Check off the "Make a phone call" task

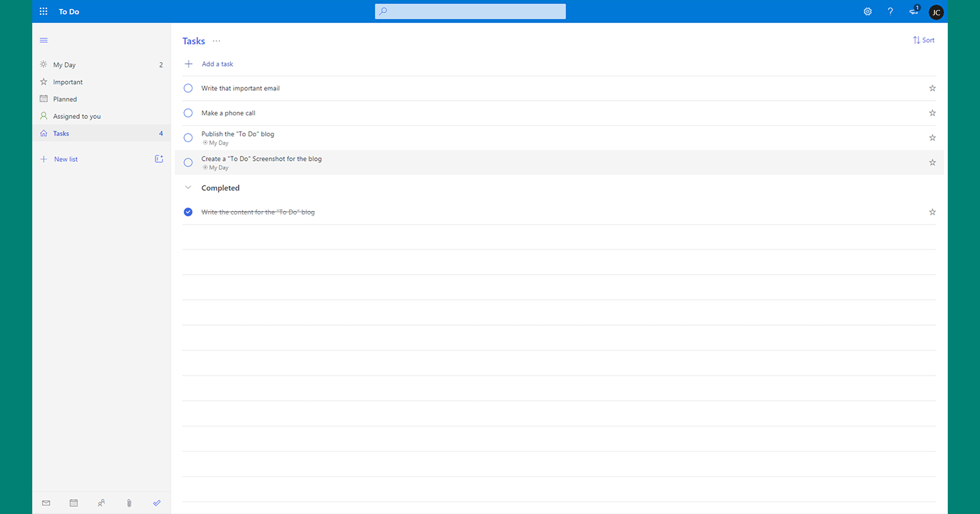188,113
